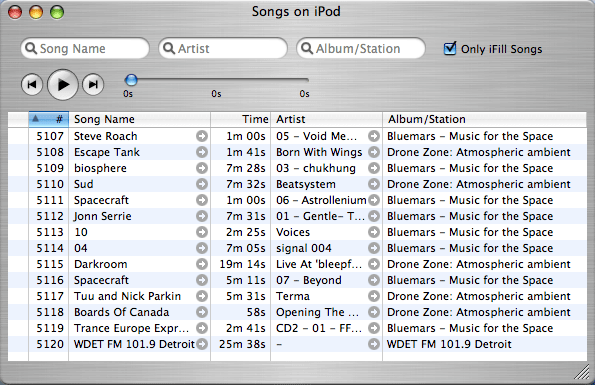Click arrow icon next to biosphere
This screenshot has height=385, width=595.
click(202, 168)
